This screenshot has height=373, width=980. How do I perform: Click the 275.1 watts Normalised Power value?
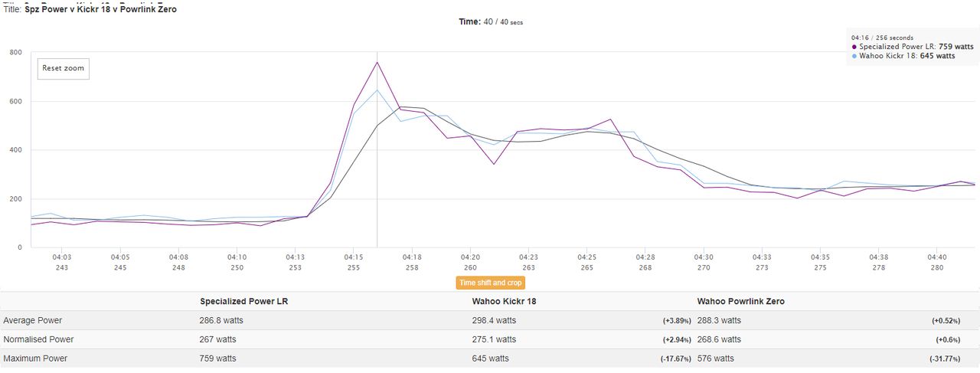coord(494,339)
